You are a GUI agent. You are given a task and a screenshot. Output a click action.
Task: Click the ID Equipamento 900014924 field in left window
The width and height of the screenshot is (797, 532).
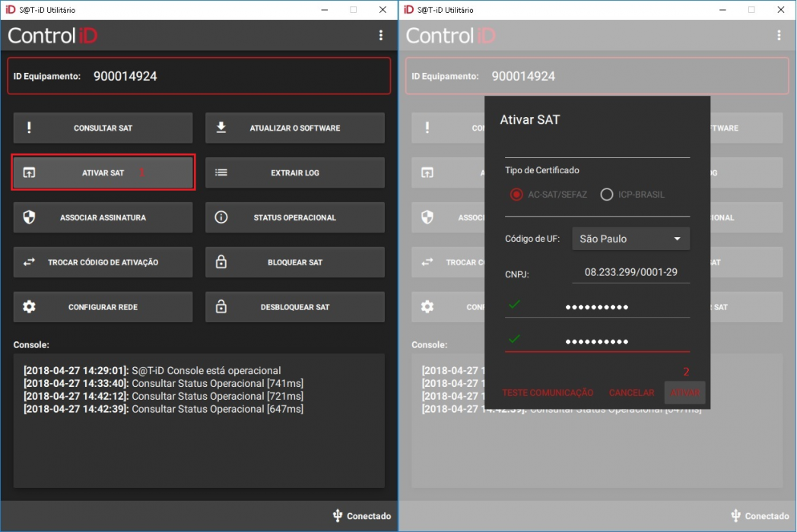pos(198,76)
